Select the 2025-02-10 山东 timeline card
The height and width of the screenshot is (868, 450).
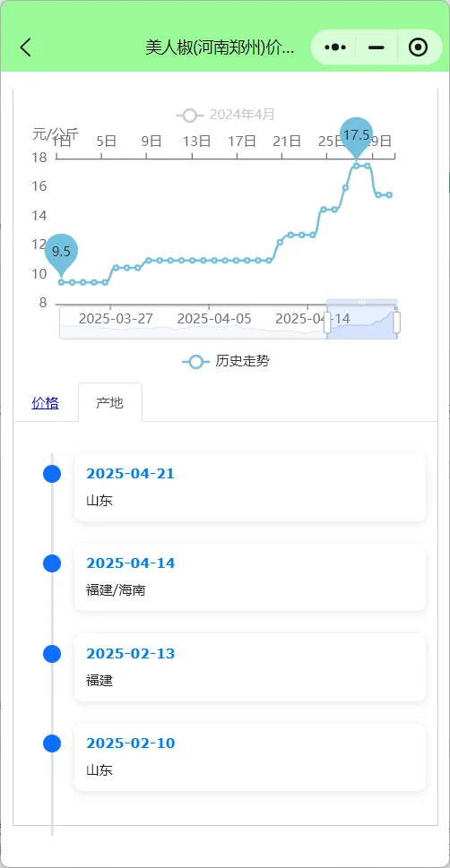coord(250,757)
